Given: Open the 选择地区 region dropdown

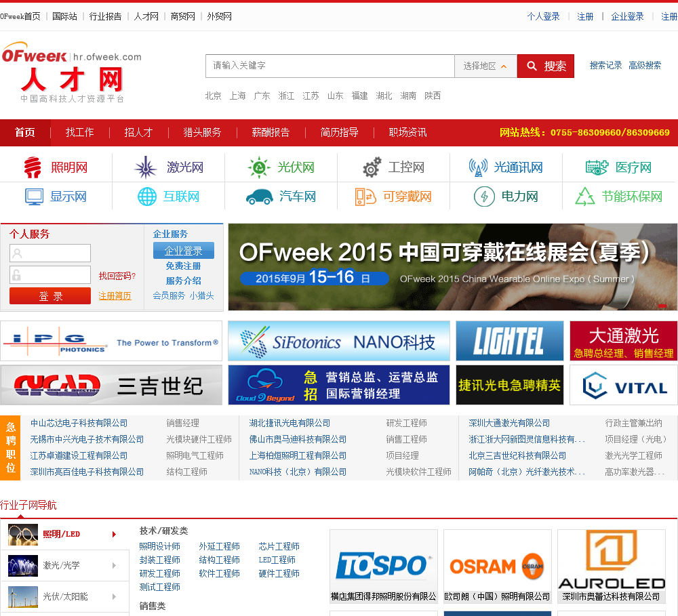Looking at the screenshot, I should coord(485,66).
